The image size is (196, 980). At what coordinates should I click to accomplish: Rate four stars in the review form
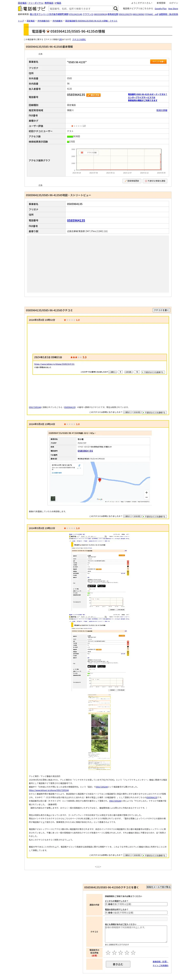coord(127,953)
